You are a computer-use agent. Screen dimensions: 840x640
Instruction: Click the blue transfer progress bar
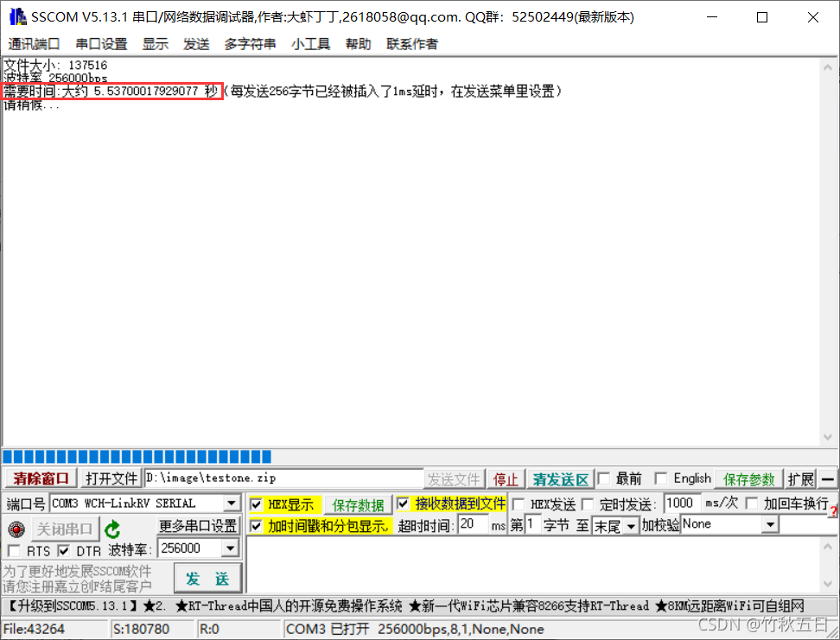(134, 457)
